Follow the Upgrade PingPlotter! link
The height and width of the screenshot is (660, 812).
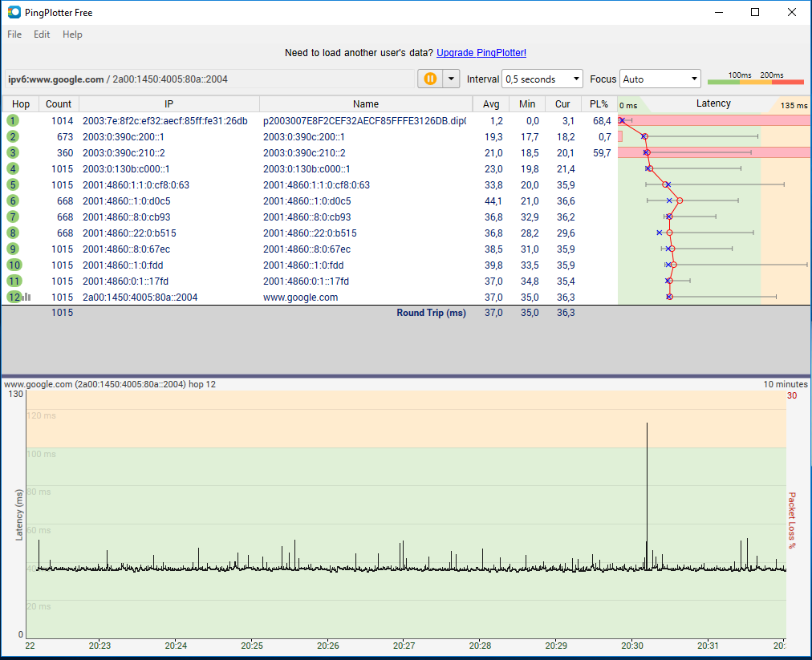coord(481,53)
